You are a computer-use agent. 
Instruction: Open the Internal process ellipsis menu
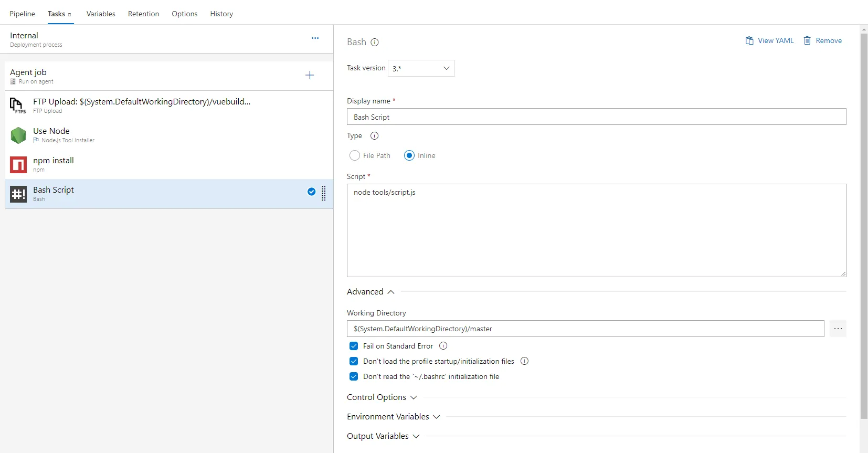tap(315, 38)
